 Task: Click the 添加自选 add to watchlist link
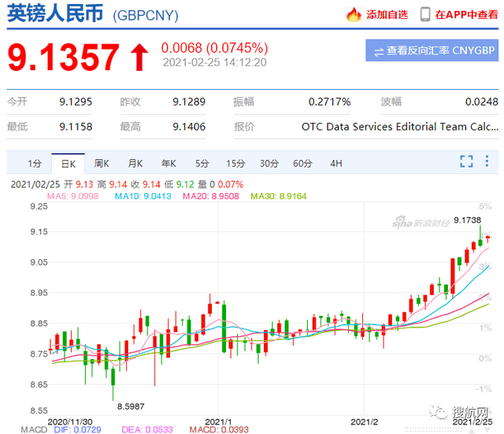pos(387,14)
